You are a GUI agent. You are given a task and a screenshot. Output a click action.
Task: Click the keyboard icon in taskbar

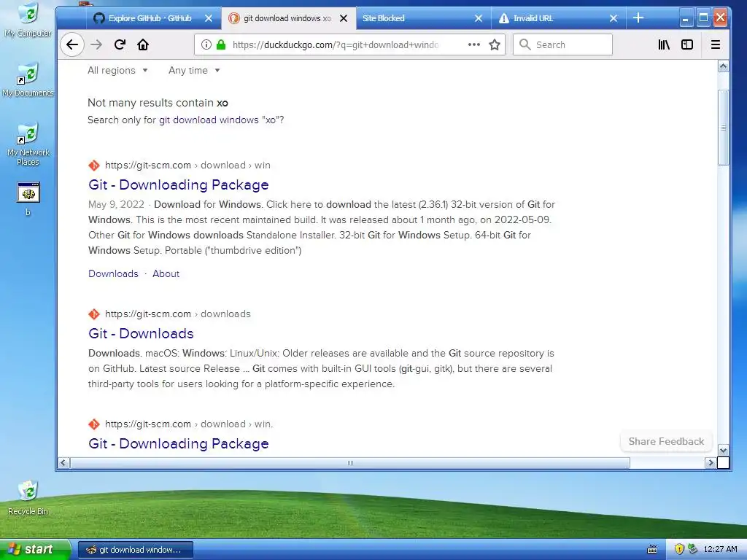pyautogui.click(x=652, y=550)
